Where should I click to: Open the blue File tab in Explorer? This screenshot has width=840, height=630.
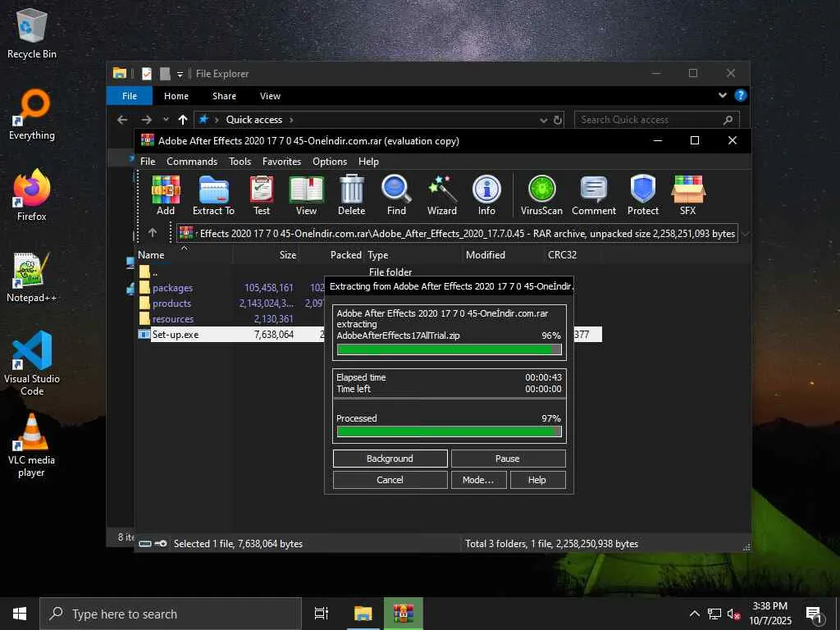pyautogui.click(x=130, y=96)
